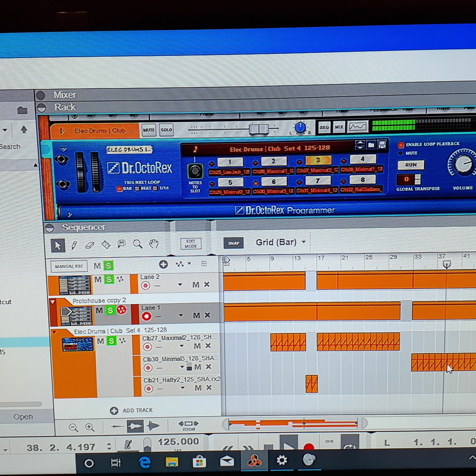This screenshot has height=476, width=476.
Task: Toggle EDIT MODE button in Sequencer
Action: coord(191,243)
